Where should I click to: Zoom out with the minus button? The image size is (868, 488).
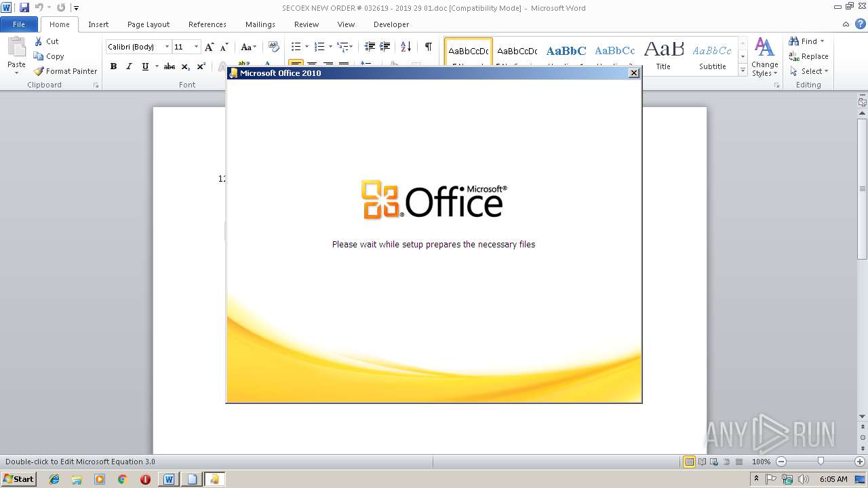781,462
